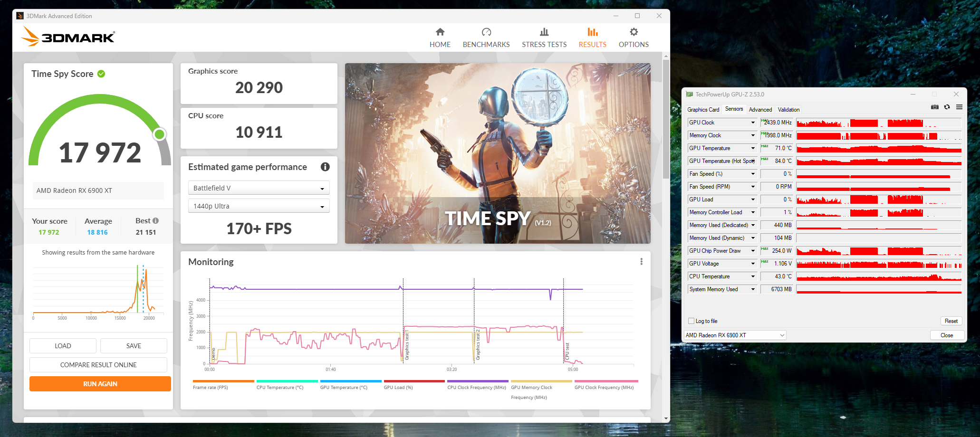Image resolution: width=980 pixels, height=437 pixels.
Task: Enable the Log to file checkbox
Action: click(692, 321)
